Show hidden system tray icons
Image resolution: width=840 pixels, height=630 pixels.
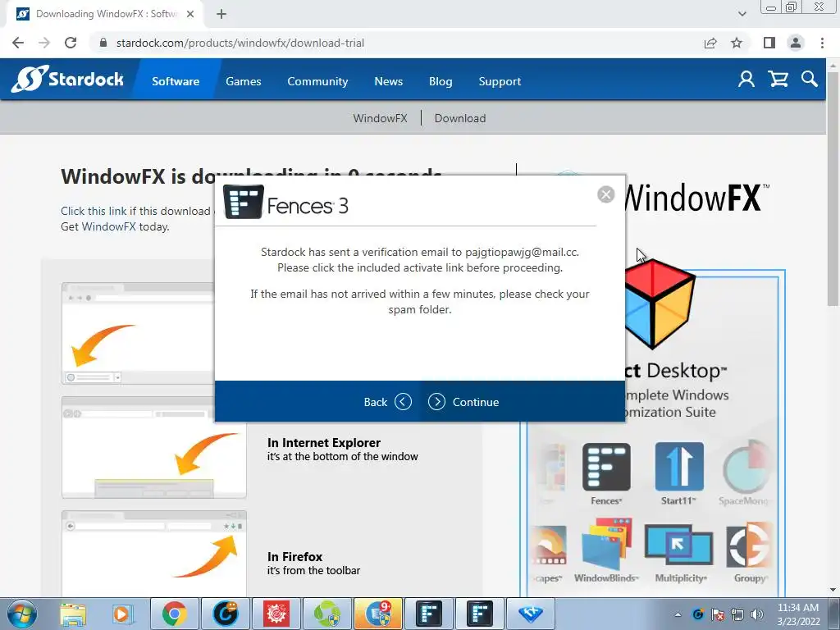pyautogui.click(x=678, y=614)
